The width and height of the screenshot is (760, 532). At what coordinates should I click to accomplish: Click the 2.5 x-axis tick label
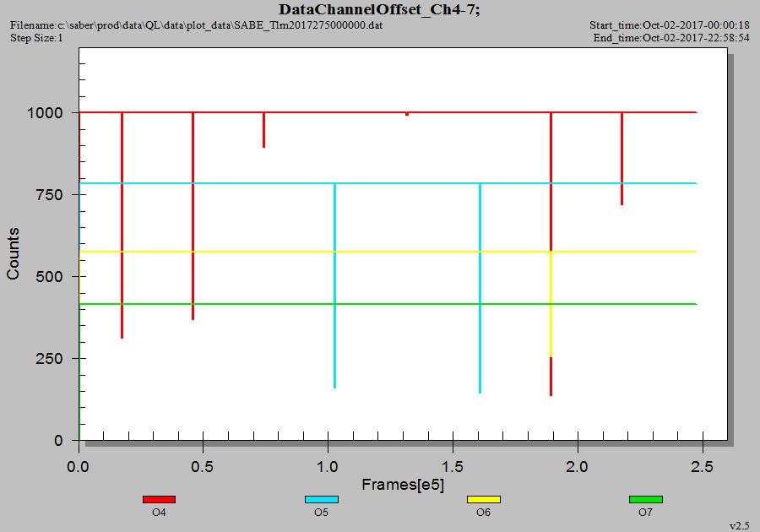pos(702,467)
